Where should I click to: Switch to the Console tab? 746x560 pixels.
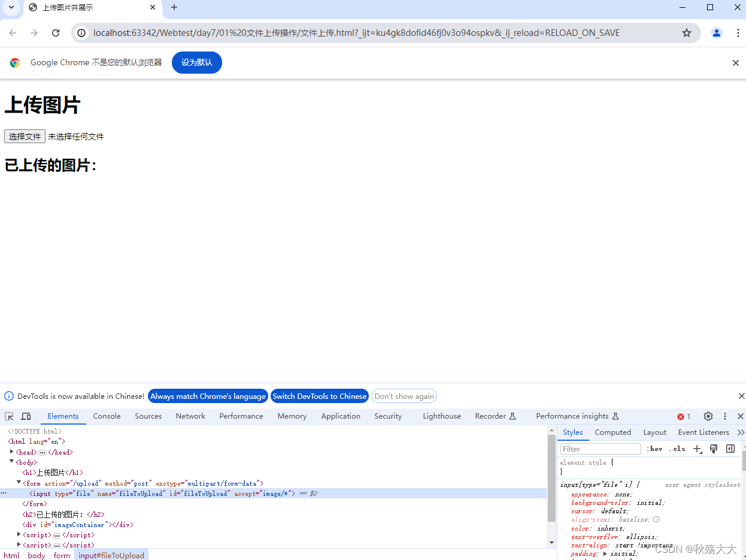(x=107, y=416)
